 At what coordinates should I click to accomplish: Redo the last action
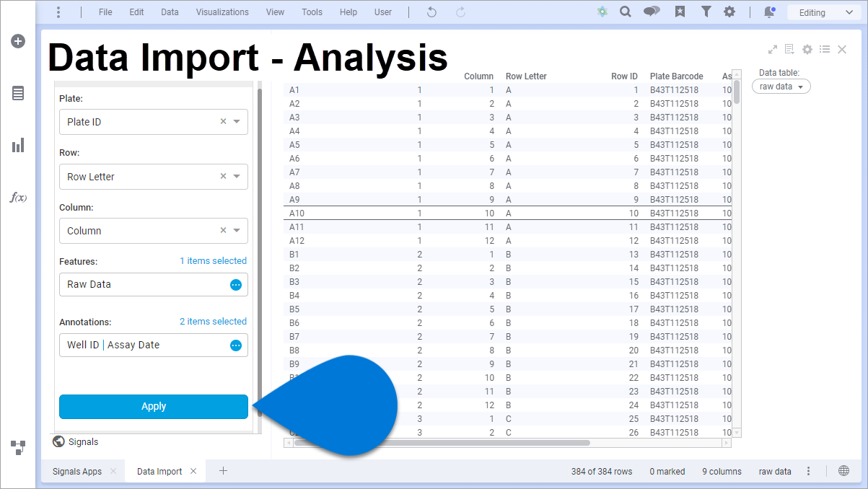pos(460,12)
